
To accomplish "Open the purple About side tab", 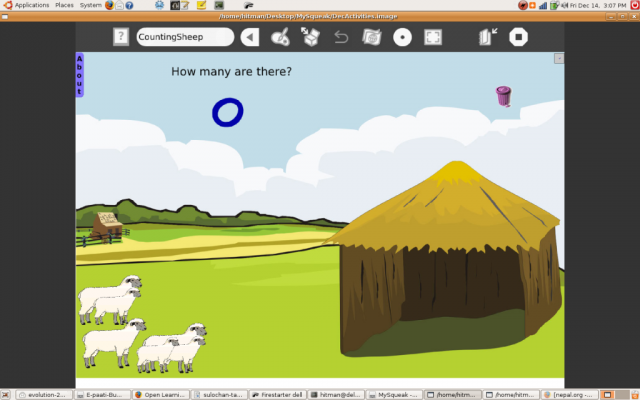I will [80, 75].
